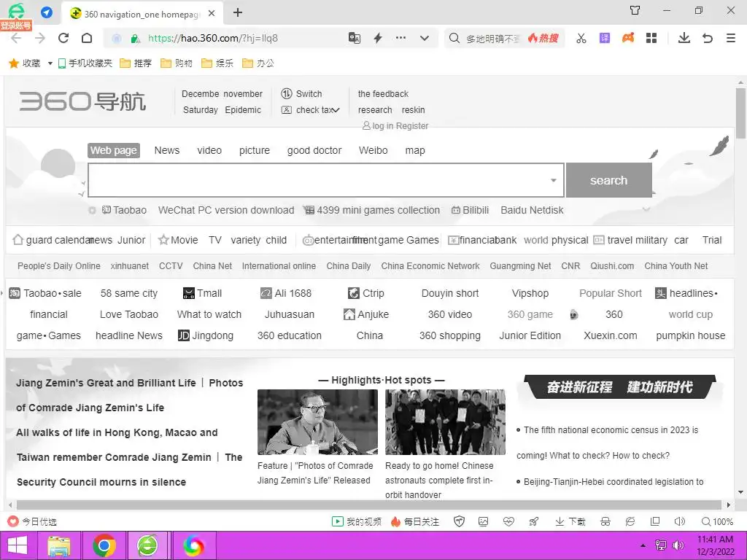Open the Tmall site link
The width and height of the screenshot is (747, 560).
pyautogui.click(x=203, y=293)
